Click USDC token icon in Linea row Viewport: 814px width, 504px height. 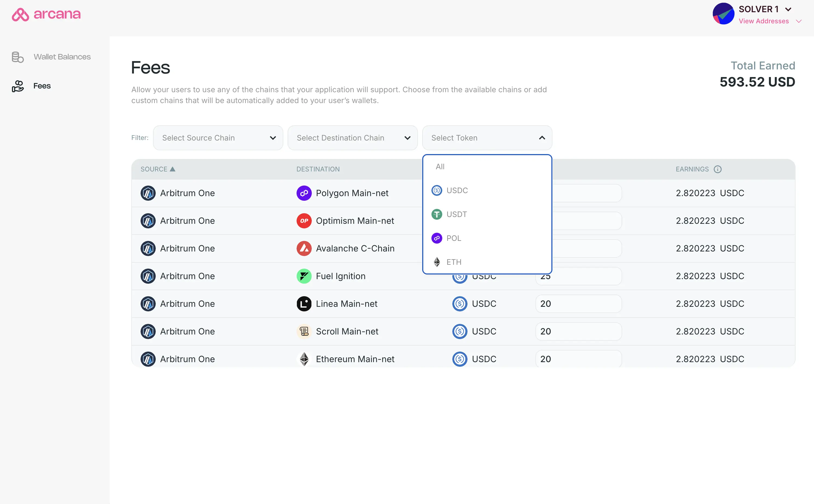tap(460, 304)
